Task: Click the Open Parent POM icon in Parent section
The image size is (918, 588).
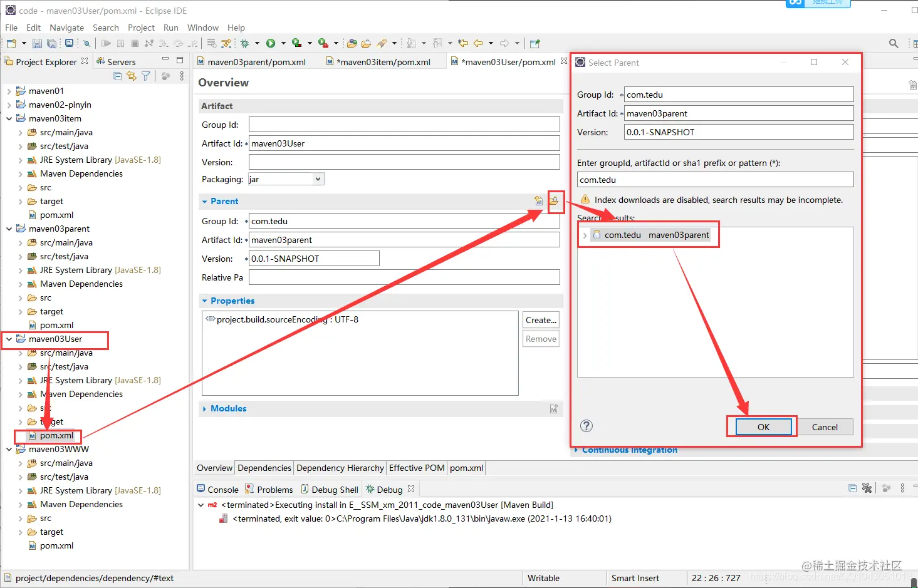Action: [x=538, y=201]
